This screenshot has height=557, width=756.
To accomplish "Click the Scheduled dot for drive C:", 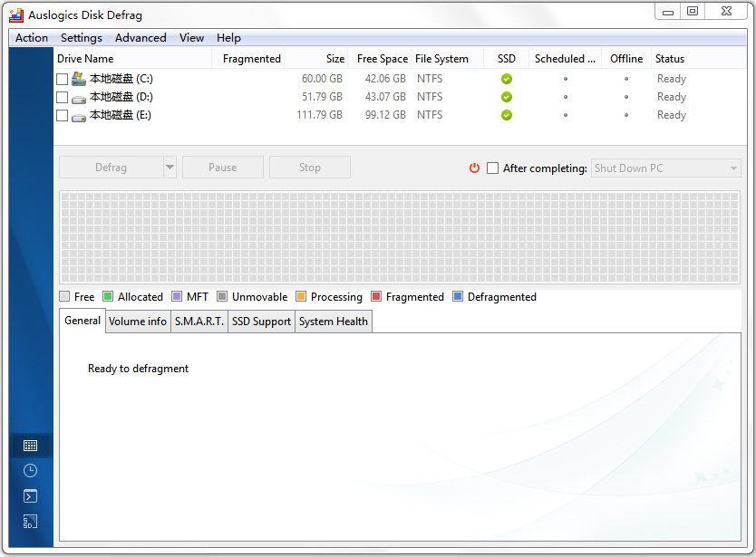I will pyautogui.click(x=566, y=79).
